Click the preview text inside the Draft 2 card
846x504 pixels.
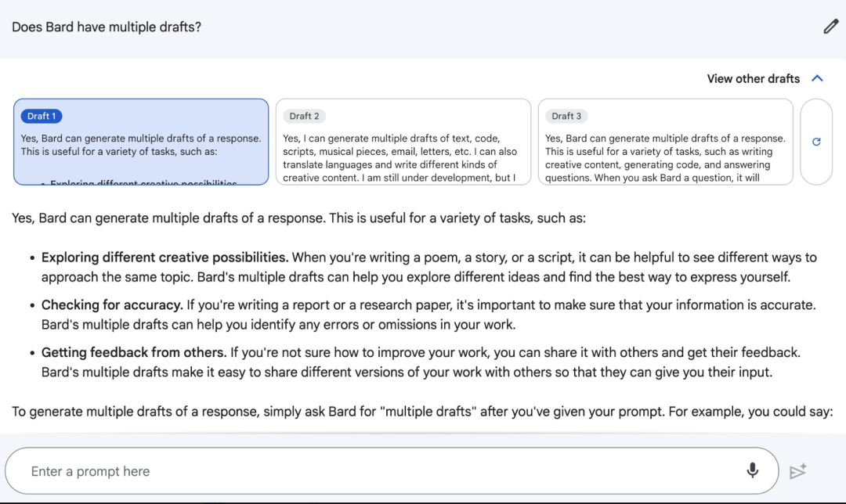pyautogui.click(x=400, y=158)
